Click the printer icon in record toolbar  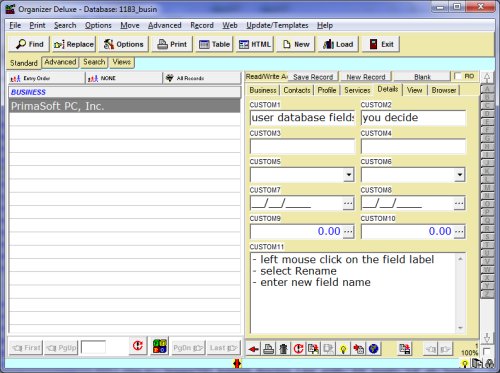coord(269,349)
